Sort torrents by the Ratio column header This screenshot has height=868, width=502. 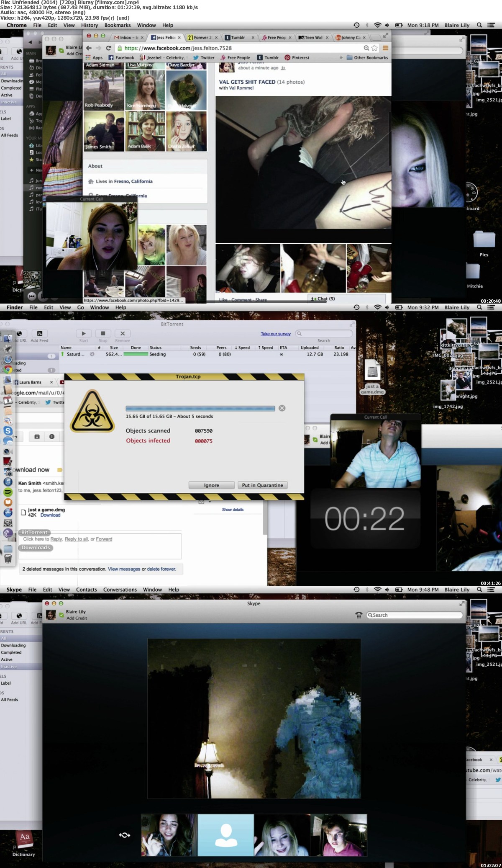point(339,348)
